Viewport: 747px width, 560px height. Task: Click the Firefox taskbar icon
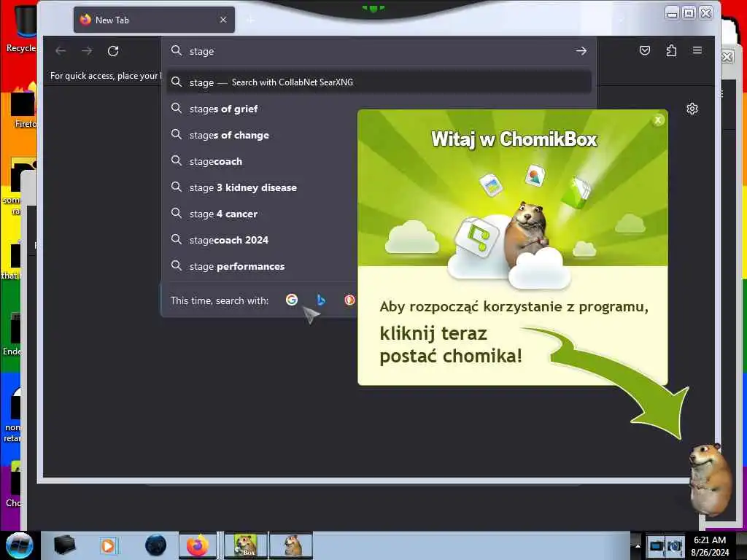click(197, 545)
